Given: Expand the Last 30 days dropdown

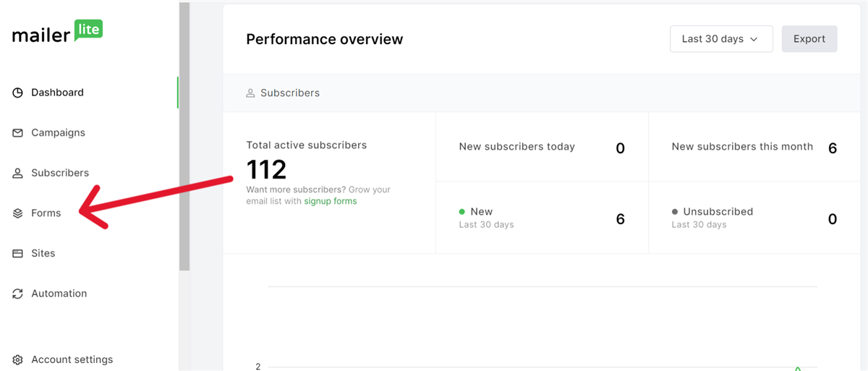Looking at the screenshot, I should coord(721,39).
